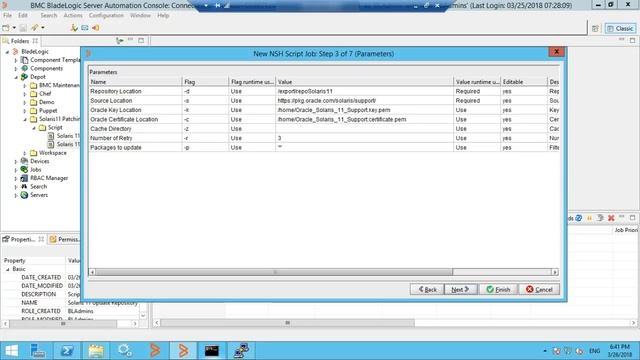Select Oracle Key Location parameter row
This screenshot has width=640, height=360.
tap(324, 110)
